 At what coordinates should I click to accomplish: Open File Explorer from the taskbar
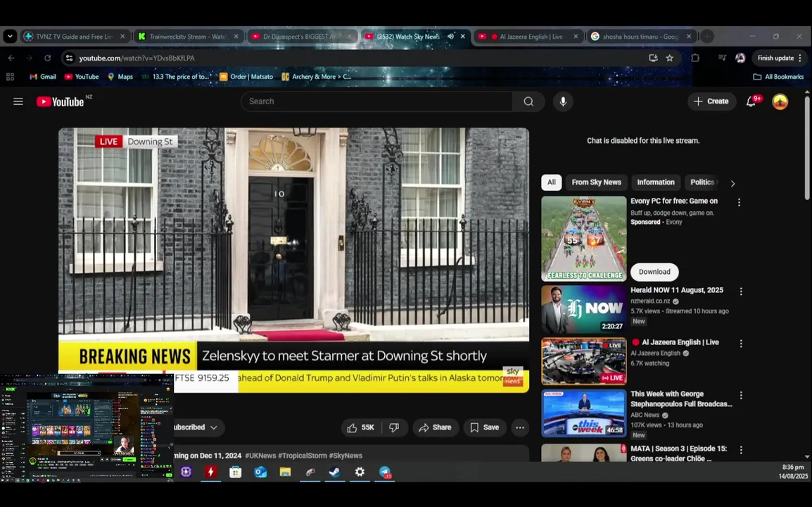(x=285, y=472)
